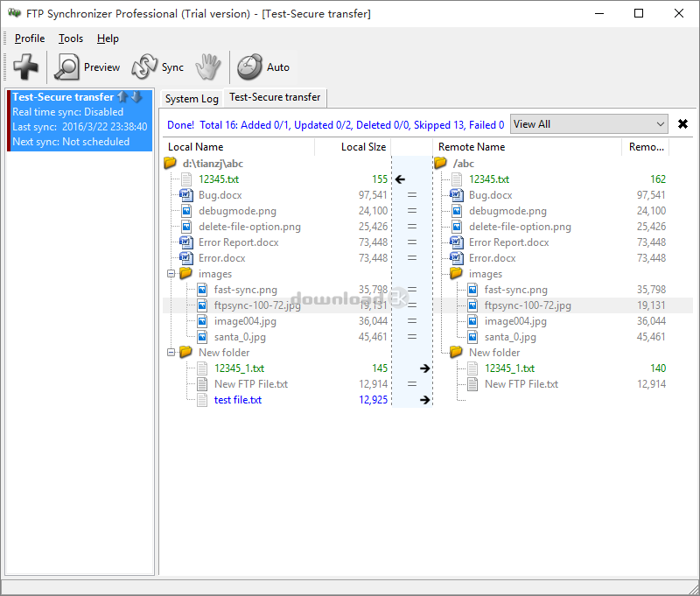Image resolution: width=700 pixels, height=596 pixels.
Task: Collapse the local New folder node
Action: tap(171, 352)
